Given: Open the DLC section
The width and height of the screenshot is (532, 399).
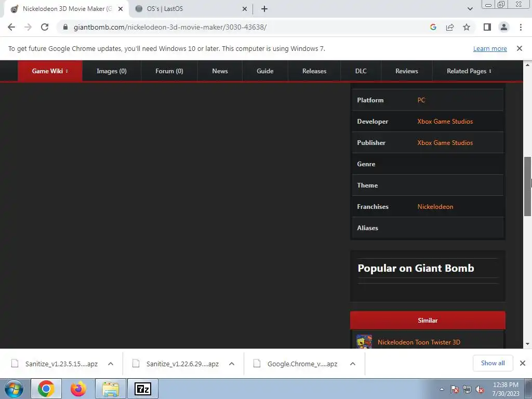Looking at the screenshot, I should pos(361,71).
